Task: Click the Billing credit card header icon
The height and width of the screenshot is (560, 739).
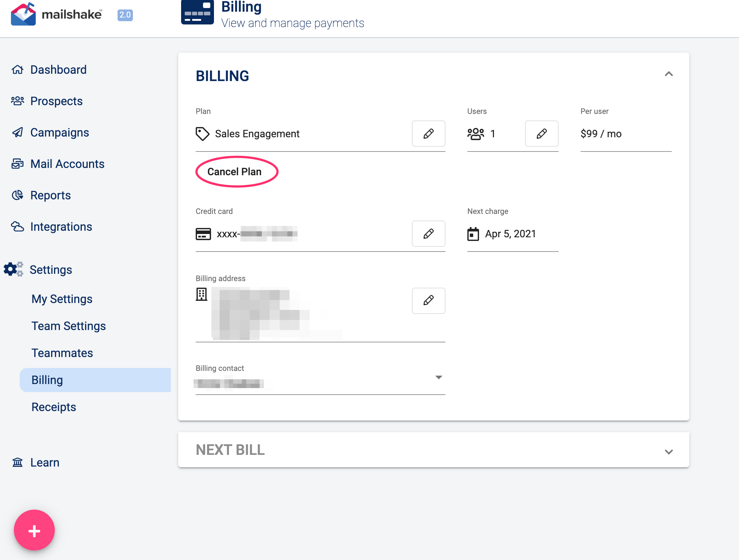Action: [x=198, y=12]
